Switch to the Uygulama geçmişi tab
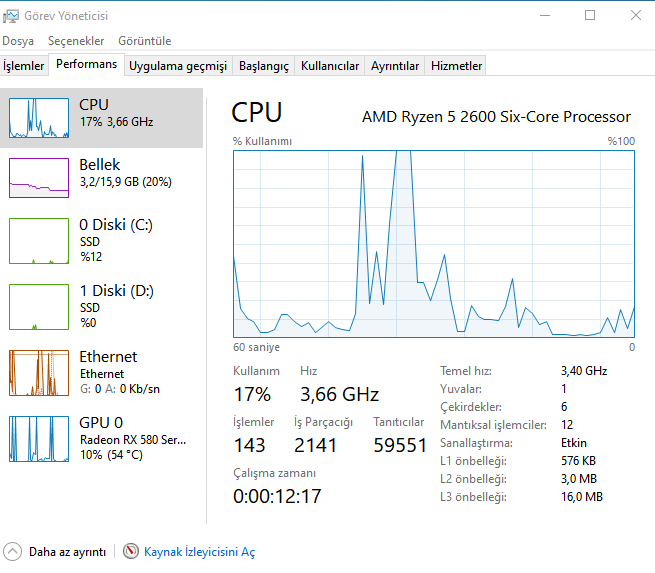This screenshot has width=655, height=573. tap(179, 66)
